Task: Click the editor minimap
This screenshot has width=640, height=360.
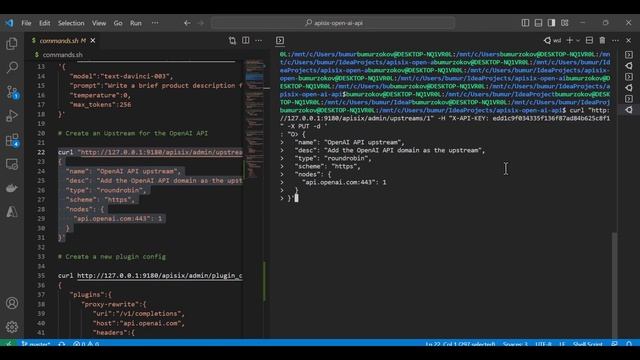Action: 255,118
